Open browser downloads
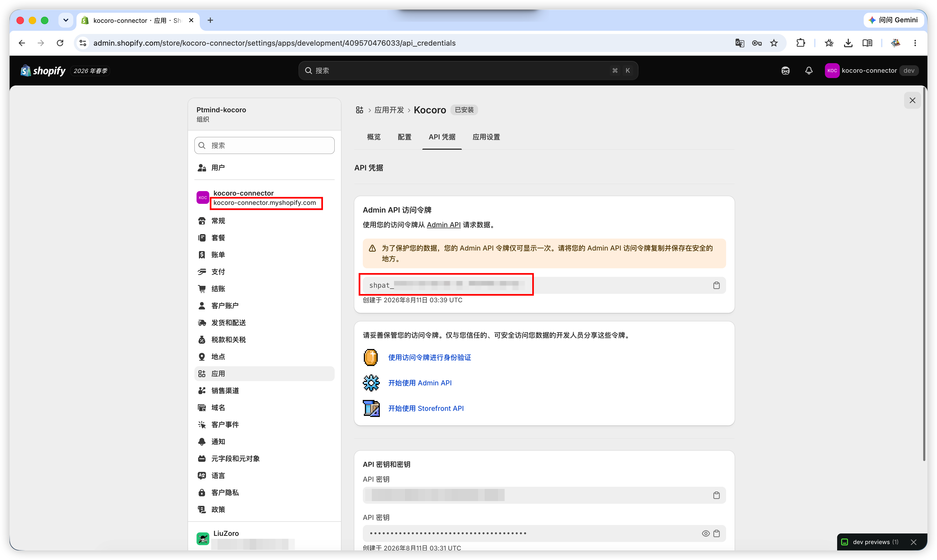The image size is (937, 560). point(848,43)
